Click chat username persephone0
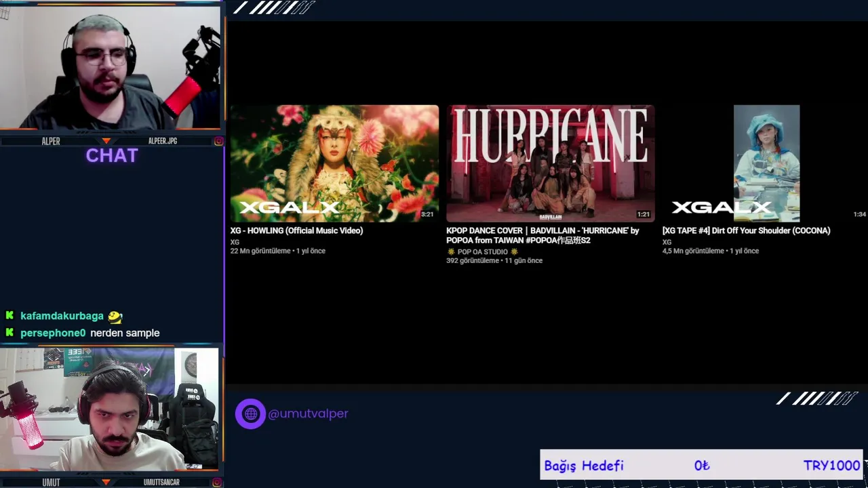This screenshot has width=868, height=488. coord(53,333)
